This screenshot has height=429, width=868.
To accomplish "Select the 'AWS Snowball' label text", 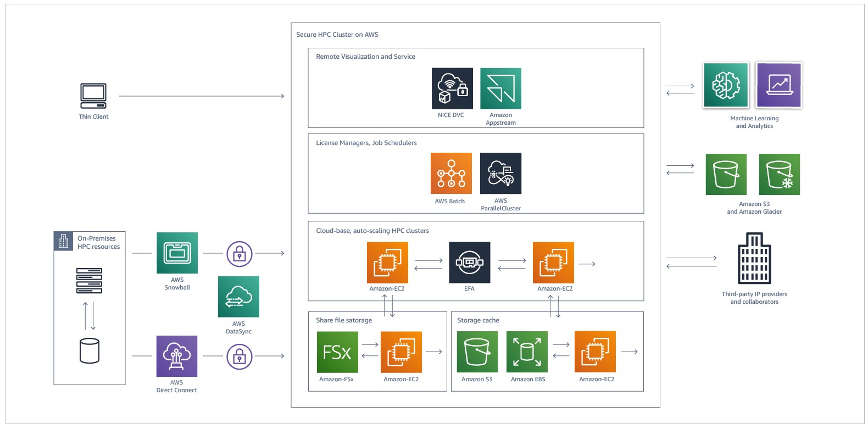I will point(177,283).
